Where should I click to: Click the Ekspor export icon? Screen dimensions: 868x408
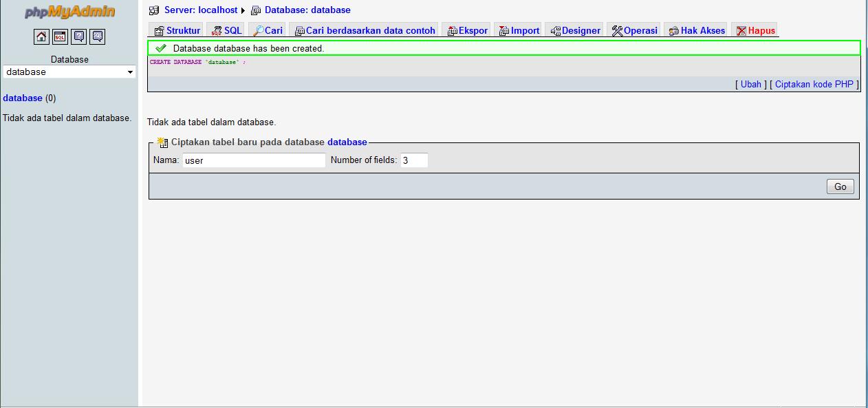(x=451, y=30)
